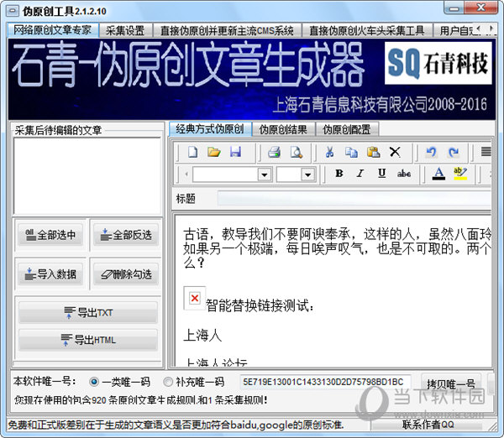
Task: Click the 导入数据 button
Action: (x=50, y=274)
